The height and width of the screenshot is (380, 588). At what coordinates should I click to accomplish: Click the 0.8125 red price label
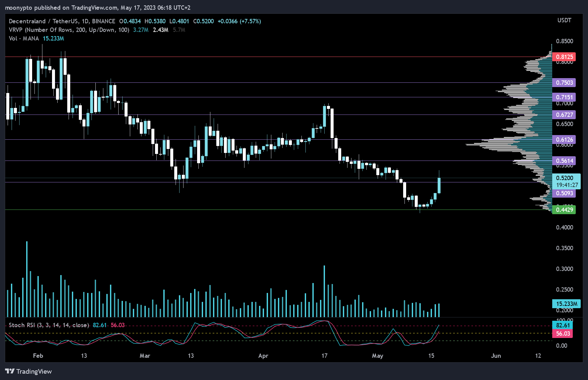564,57
